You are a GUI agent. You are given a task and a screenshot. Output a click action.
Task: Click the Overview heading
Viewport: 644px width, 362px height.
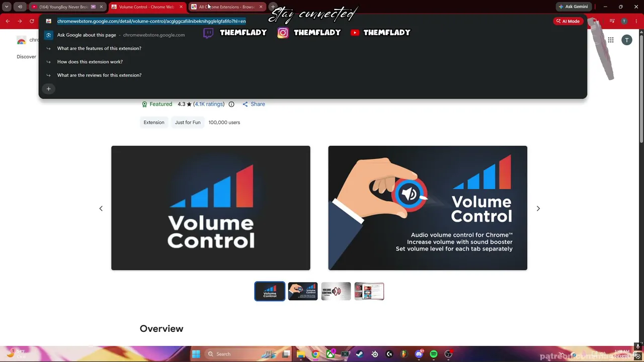(162, 328)
